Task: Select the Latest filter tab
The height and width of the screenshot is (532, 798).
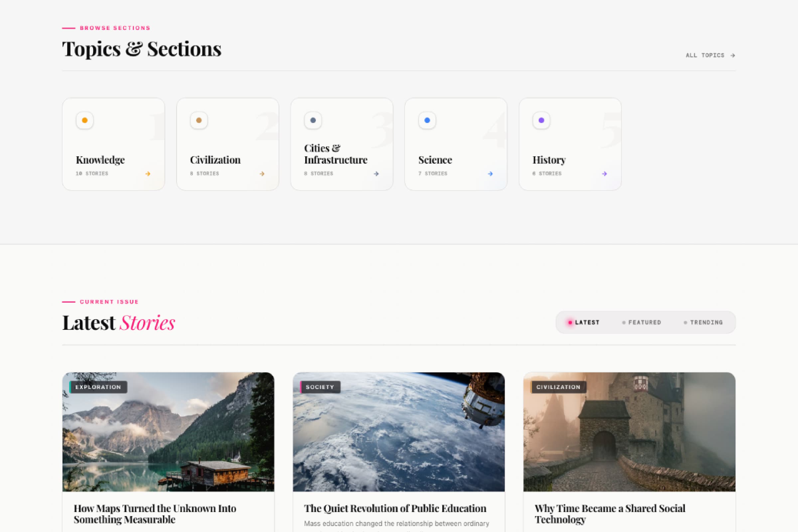Action: click(584, 322)
